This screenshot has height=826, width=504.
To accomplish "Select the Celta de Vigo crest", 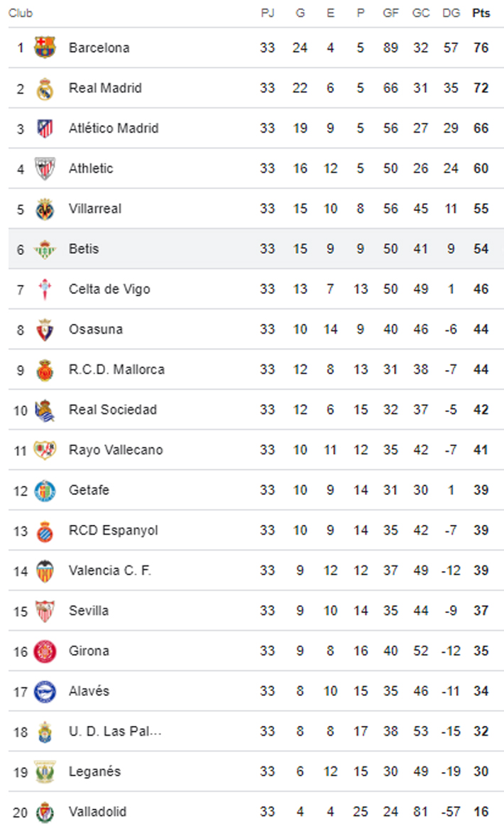I will point(45,289).
